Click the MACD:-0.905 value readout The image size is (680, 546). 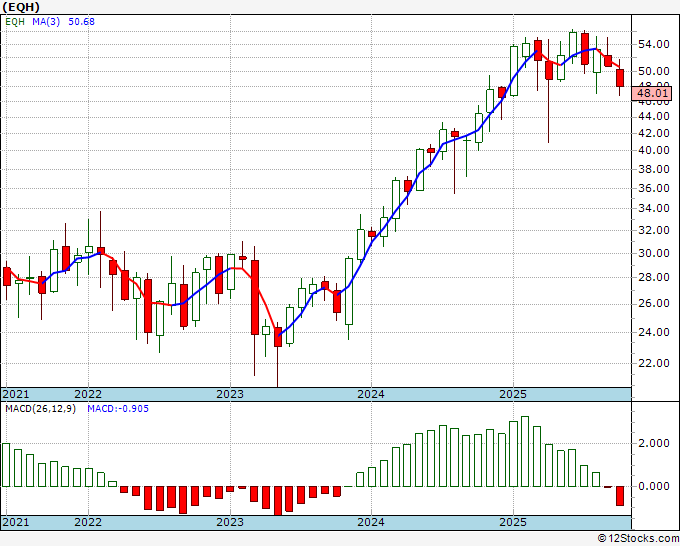(118, 409)
